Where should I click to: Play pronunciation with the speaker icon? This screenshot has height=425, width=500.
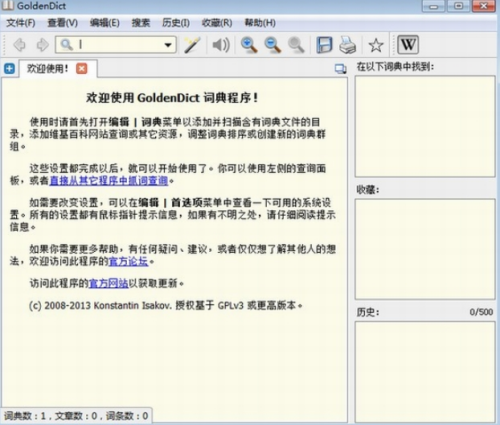click(x=221, y=45)
